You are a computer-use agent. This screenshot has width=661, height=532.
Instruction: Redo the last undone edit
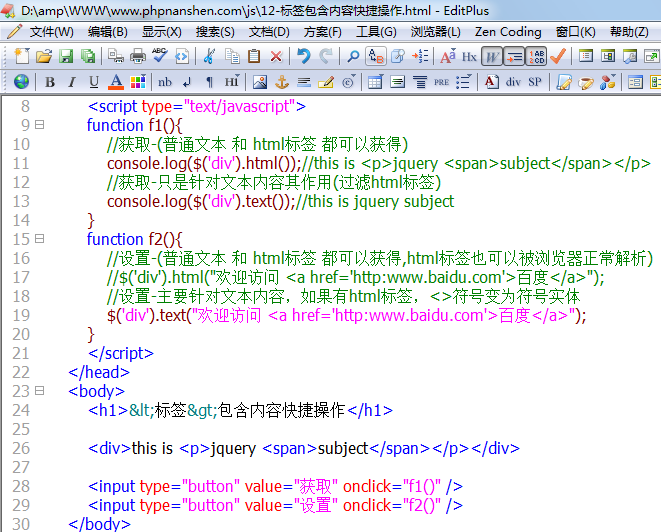coord(325,56)
